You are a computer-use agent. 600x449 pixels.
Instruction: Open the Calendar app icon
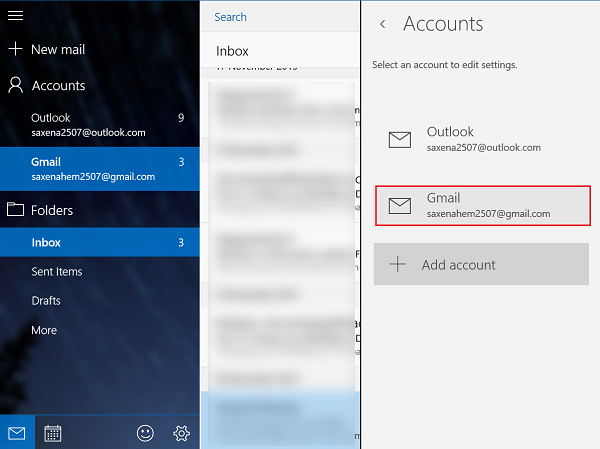tap(53, 433)
